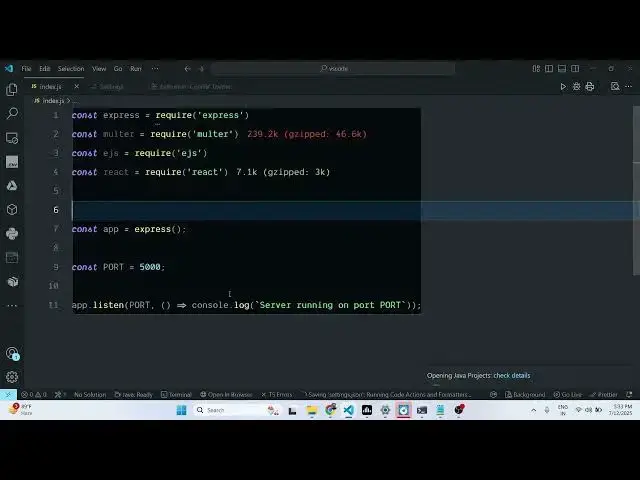This screenshot has width=640, height=480.
Task: Click the print icon in editor toolbar
Action: coord(589,87)
